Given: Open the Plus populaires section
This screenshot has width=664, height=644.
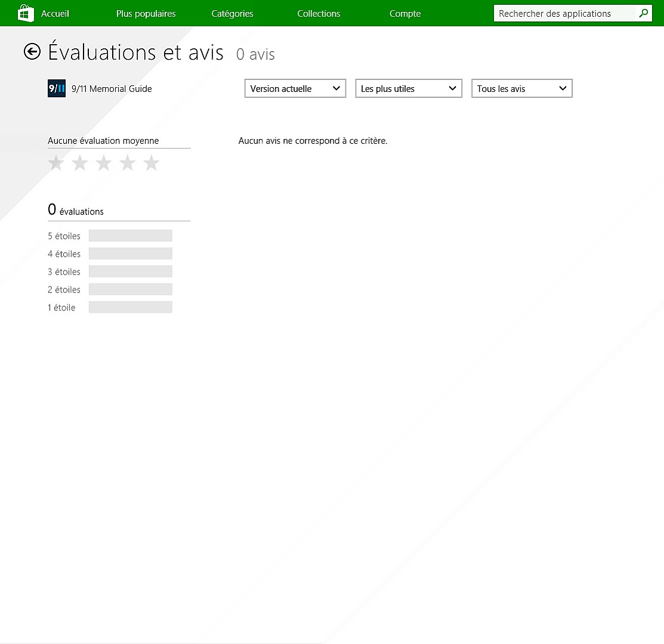Looking at the screenshot, I should point(146,13).
